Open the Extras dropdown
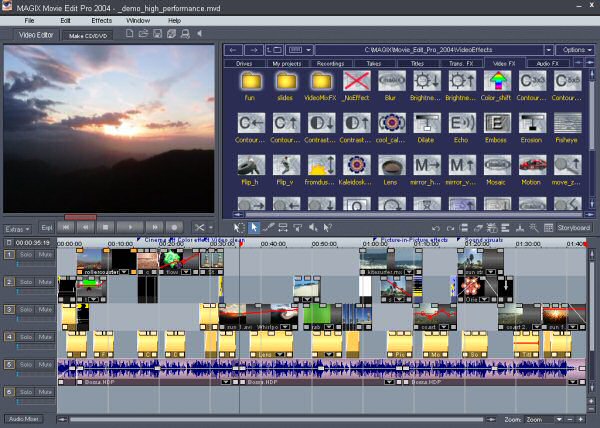 pos(18,229)
